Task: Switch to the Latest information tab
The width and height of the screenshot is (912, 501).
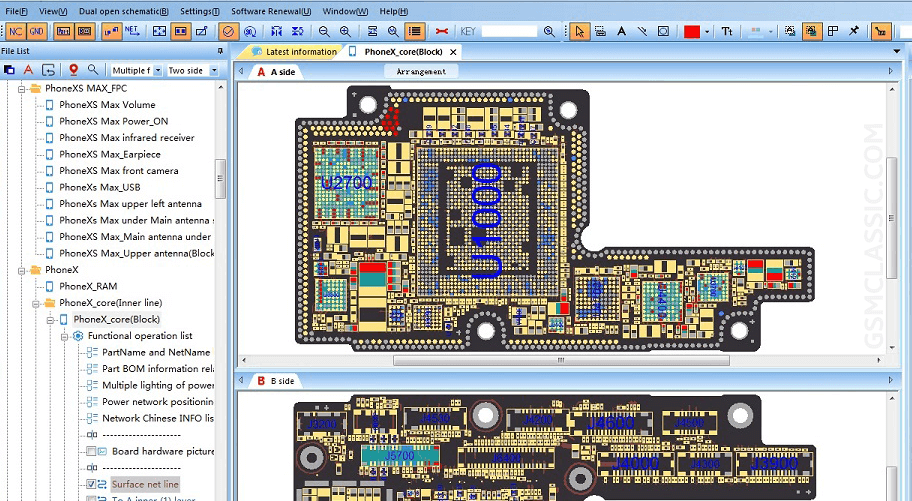Action: [x=294, y=52]
